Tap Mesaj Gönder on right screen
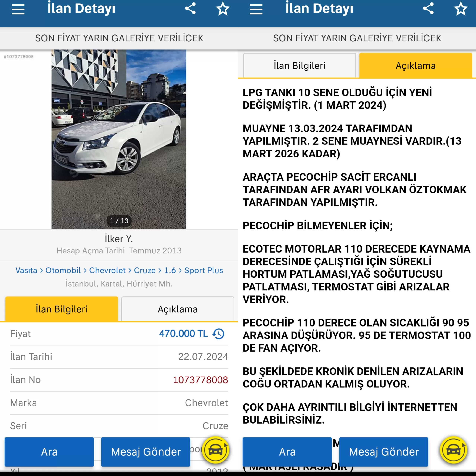This screenshot has width=476, height=476. pyautogui.click(x=384, y=452)
